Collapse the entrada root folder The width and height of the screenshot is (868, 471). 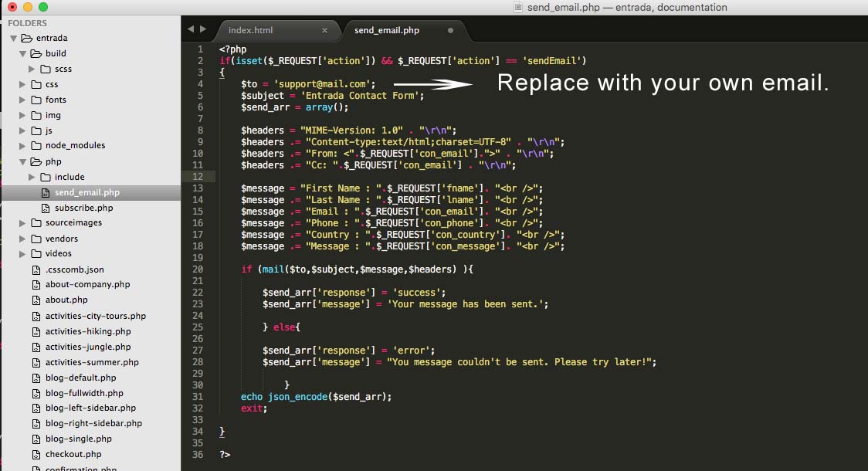tap(13, 38)
